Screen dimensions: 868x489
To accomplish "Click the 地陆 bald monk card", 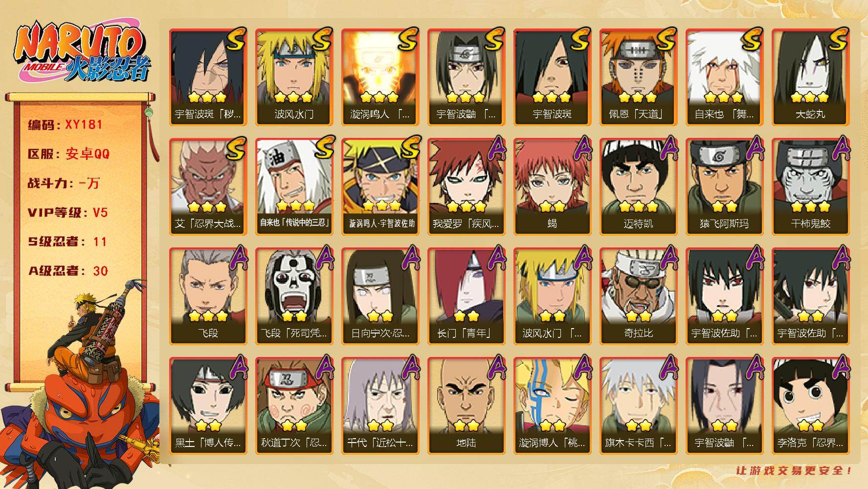I will [466, 406].
